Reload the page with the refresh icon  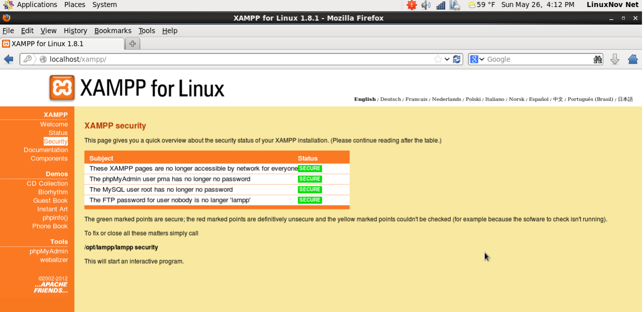tap(456, 59)
